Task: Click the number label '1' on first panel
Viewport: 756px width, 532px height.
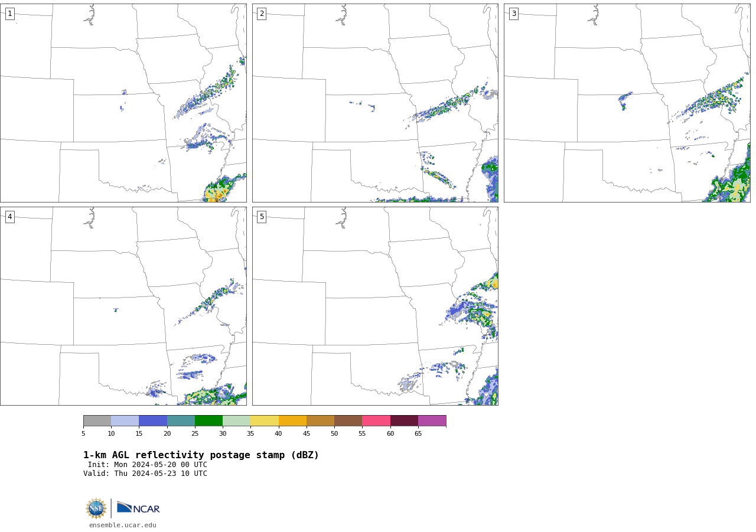Action: point(9,14)
